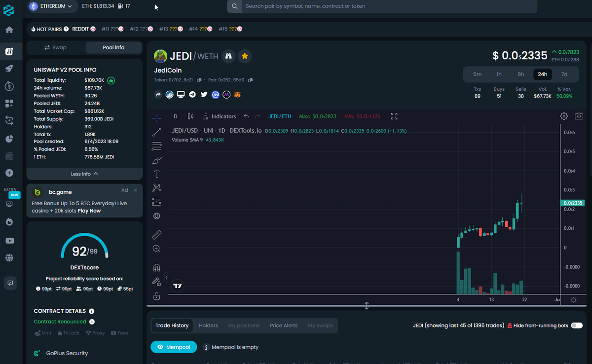Click the binoculars icon next to JEDI/WETH

(228, 56)
